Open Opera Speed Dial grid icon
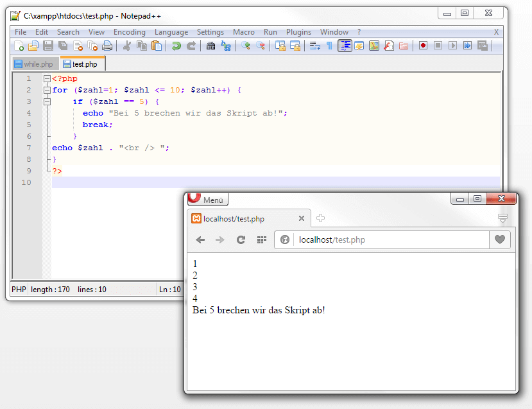The image size is (532, 409). coord(261,239)
